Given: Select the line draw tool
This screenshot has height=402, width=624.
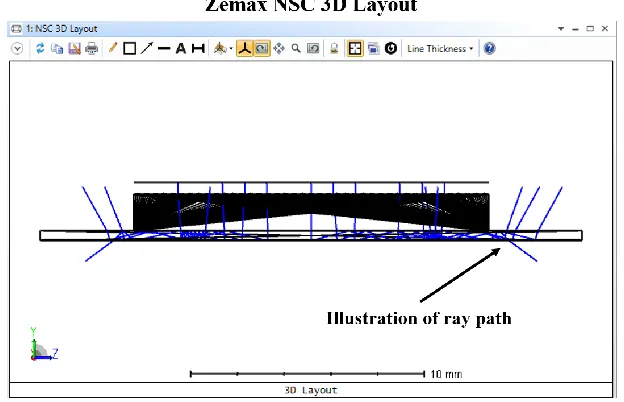Looking at the screenshot, I should 164,49.
